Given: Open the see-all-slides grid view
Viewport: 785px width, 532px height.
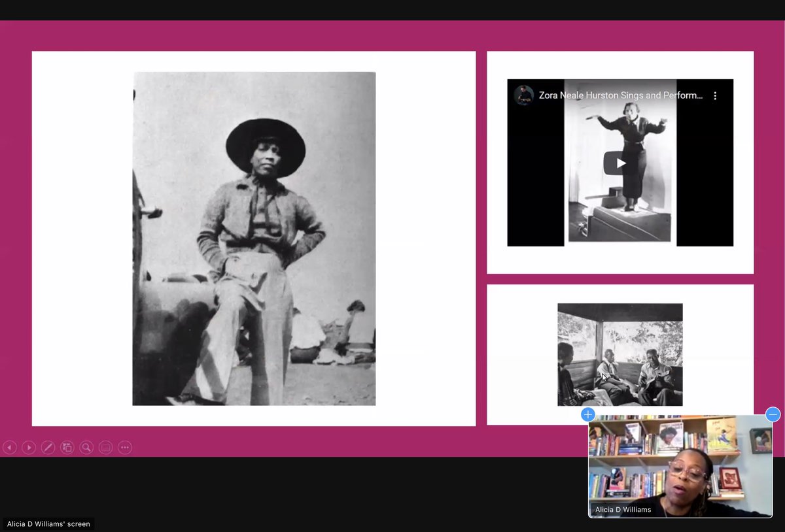Looking at the screenshot, I should pos(67,448).
